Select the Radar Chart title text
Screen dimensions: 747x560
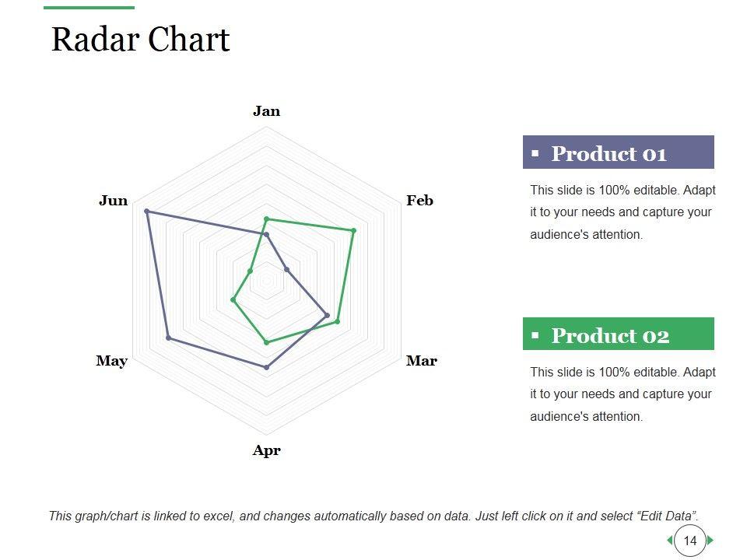coord(141,40)
